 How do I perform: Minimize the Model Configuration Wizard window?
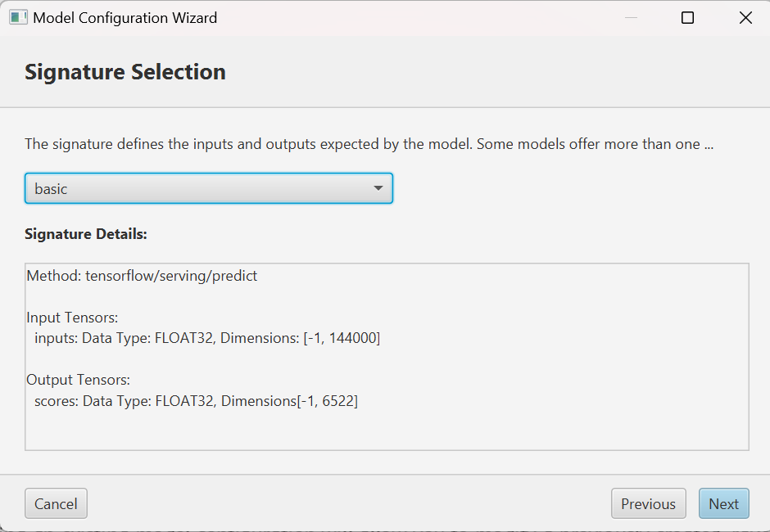(x=630, y=17)
